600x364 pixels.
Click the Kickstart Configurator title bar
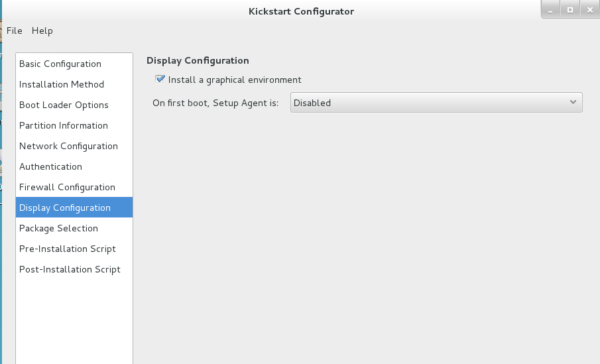tap(301, 11)
